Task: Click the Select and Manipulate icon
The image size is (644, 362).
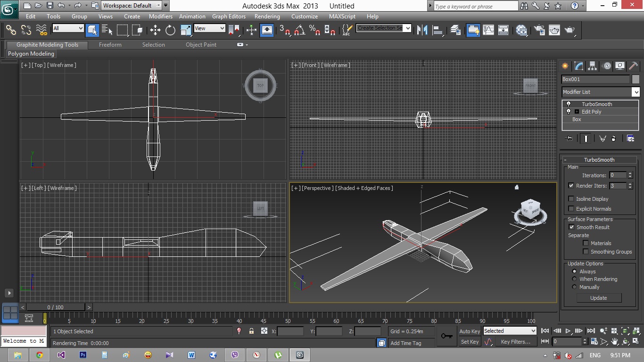Action: pyautogui.click(x=251, y=30)
